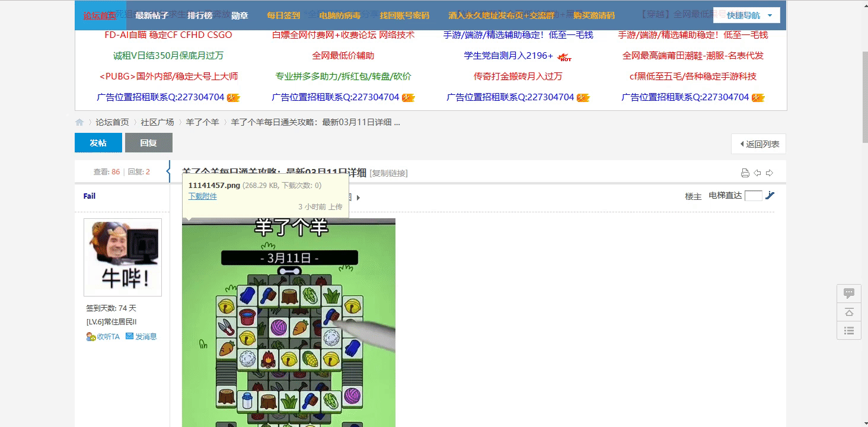Click the return-to-top arrow icon
This screenshot has width=868, height=427.
click(848, 312)
